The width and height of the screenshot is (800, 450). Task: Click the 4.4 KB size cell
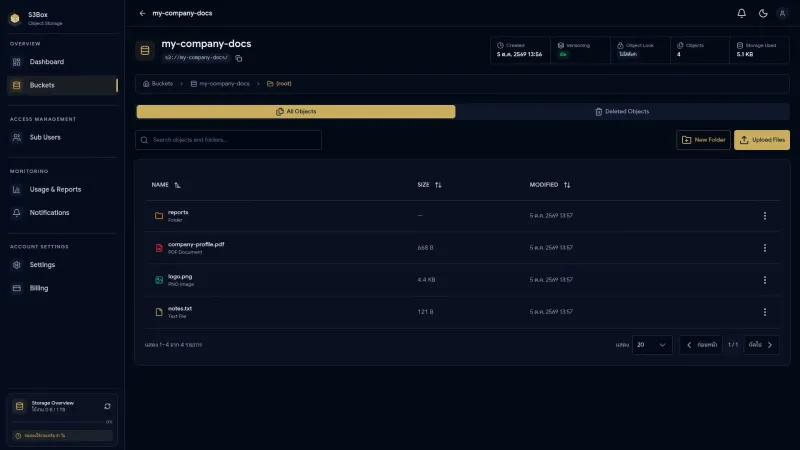tap(426, 280)
